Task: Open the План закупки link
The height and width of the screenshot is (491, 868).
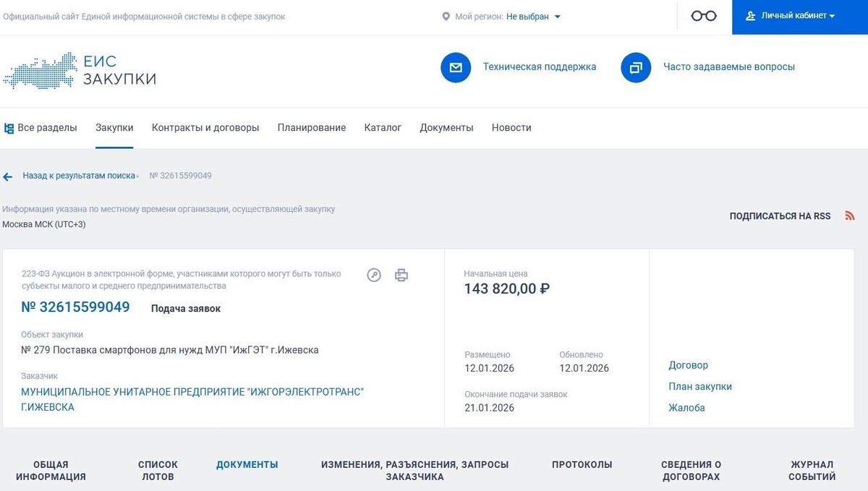Action: [x=699, y=386]
